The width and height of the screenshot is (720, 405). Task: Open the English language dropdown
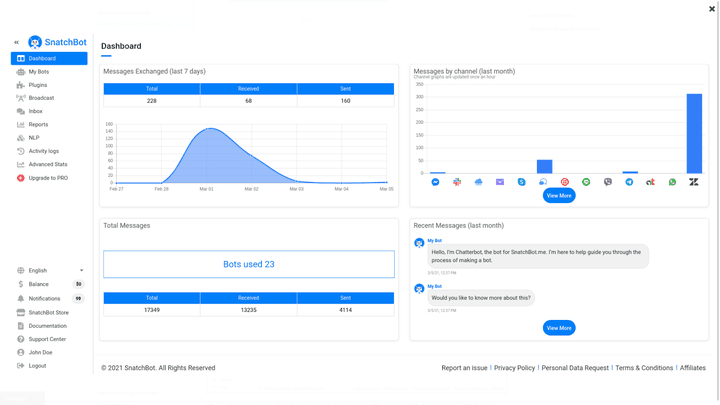pos(50,270)
